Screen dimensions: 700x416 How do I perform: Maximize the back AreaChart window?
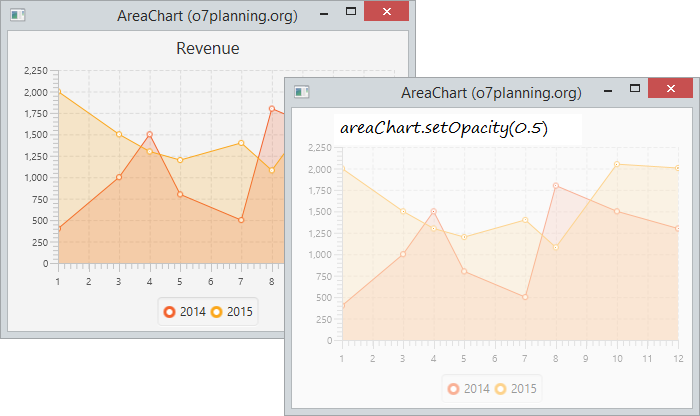(351, 12)
